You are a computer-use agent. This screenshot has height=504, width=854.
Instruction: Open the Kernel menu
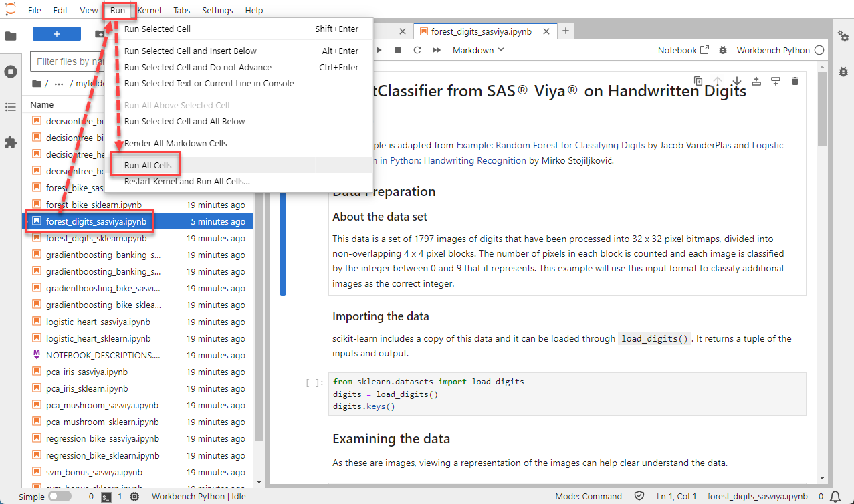tap(149, 10)
